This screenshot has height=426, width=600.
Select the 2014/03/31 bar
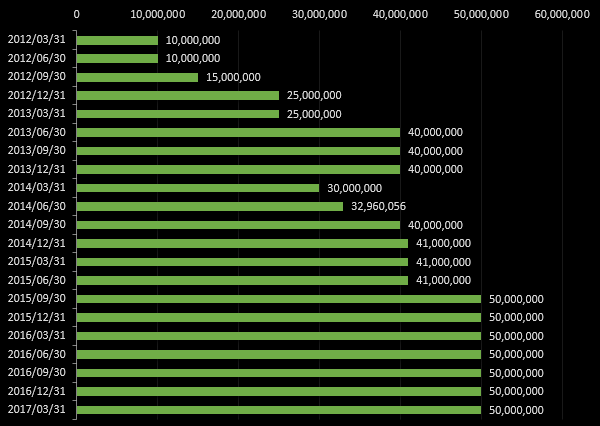(198, 188)
